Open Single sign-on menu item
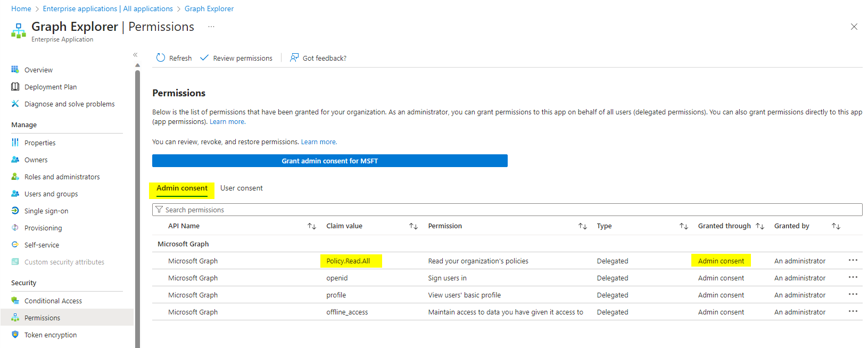This screenshot has width=868, height=348. tap(46, 211)
